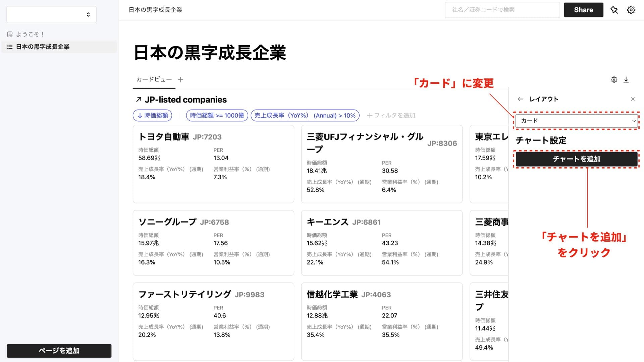Open the ソニーグループ card

[213, 243]
